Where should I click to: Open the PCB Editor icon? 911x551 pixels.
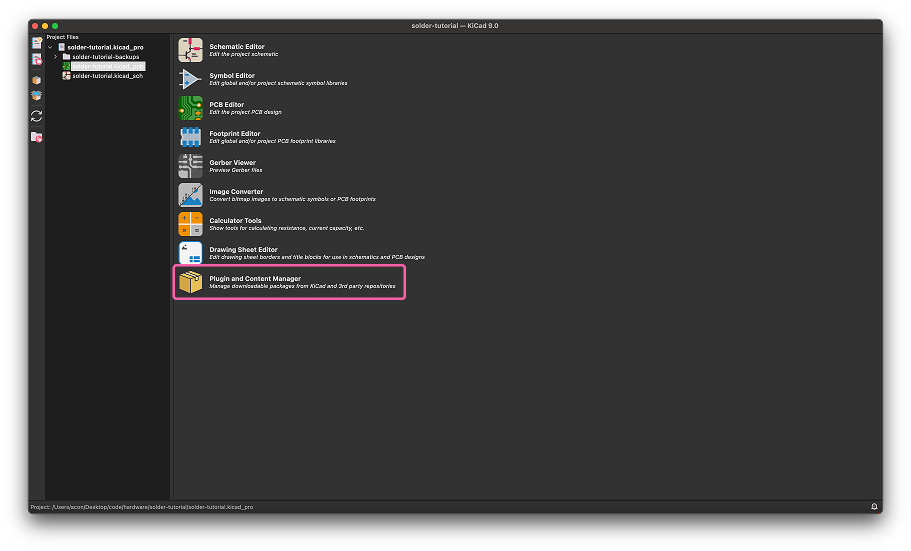point(190,108)
